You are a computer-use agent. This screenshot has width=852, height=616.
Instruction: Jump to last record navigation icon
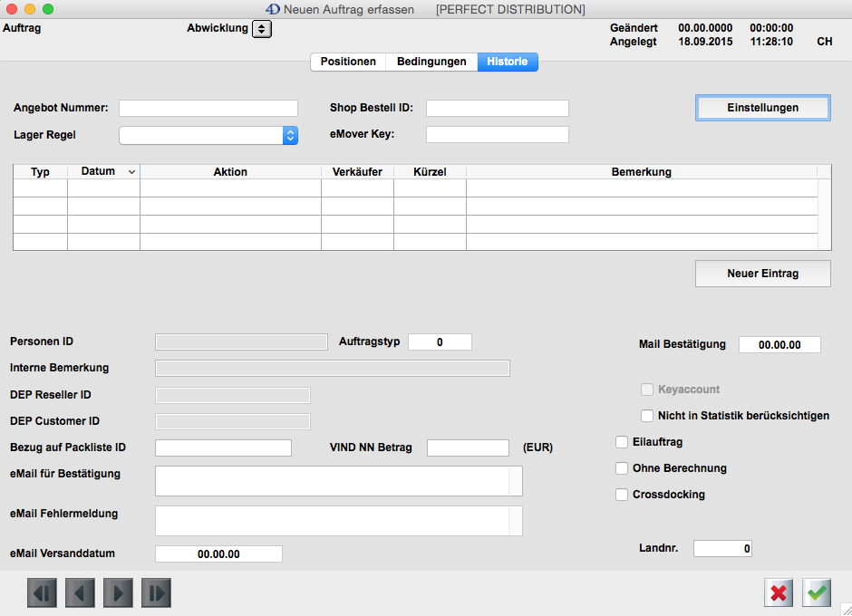(156, 592)
